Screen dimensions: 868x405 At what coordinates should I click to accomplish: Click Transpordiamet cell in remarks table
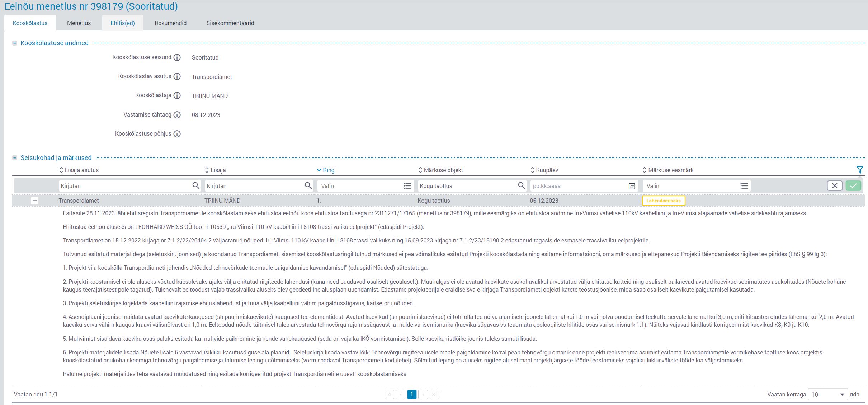79,201
